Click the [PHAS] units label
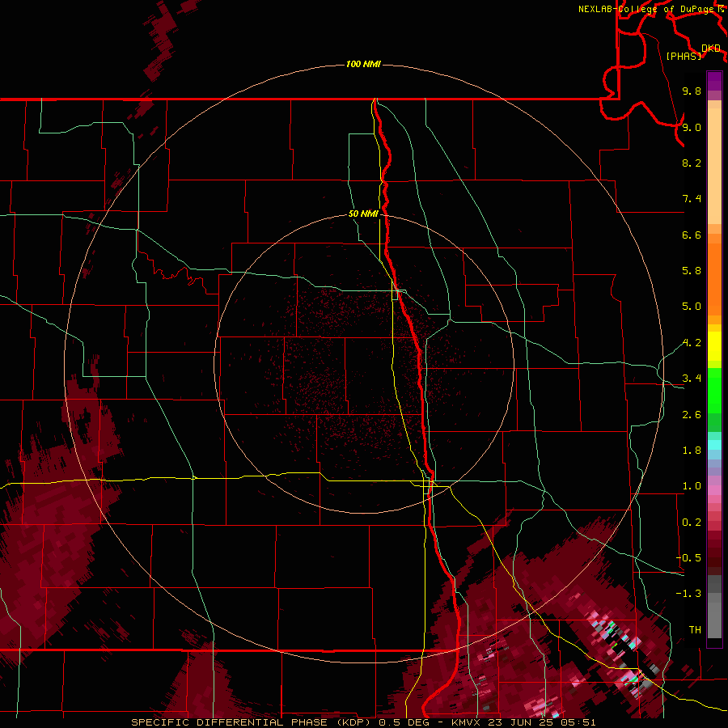This screenshot has width=728, height=728. [x=684, y=56]
